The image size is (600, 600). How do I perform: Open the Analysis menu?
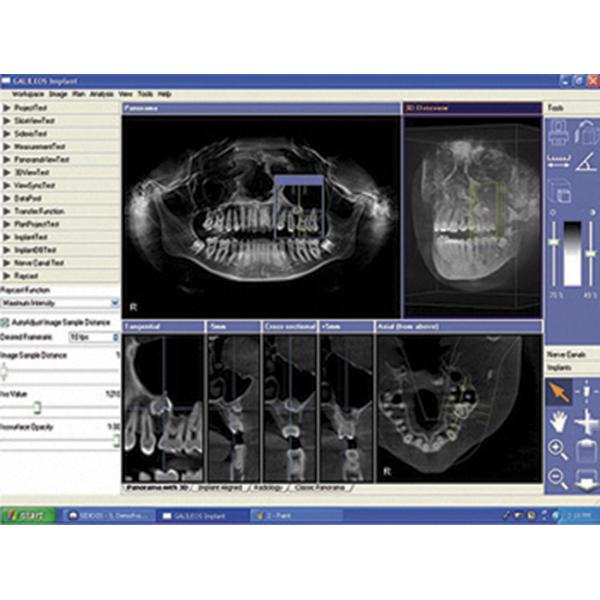[101, 93]
